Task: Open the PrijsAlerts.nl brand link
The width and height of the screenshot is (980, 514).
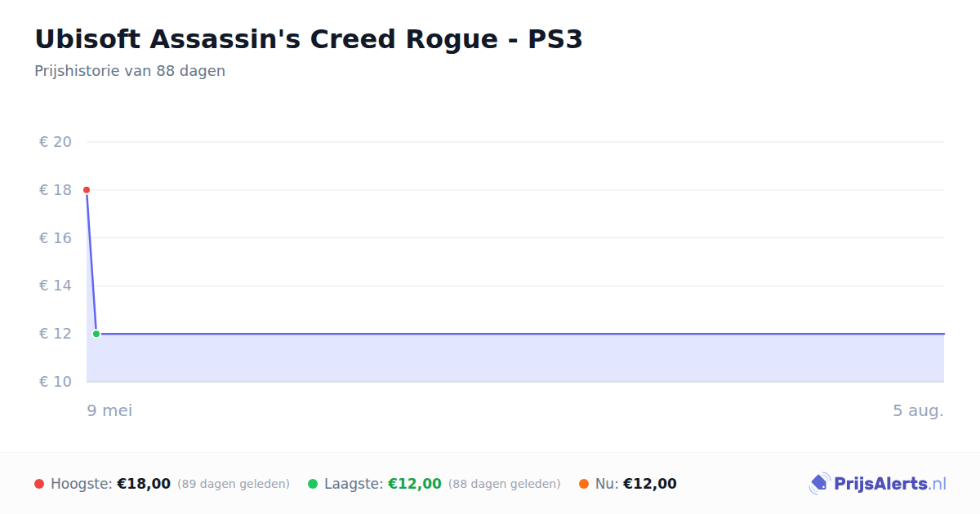Action: pos(878,484)
